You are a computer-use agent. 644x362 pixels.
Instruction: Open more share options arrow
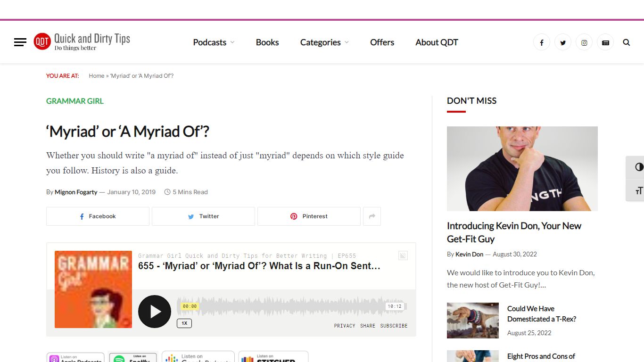pos(372,216)
